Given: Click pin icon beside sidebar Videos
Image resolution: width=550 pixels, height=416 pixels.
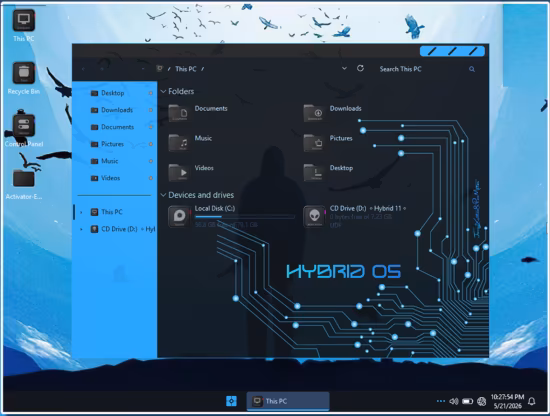Looking at the screenshot, I should pyautogui.click(x=150, y=178).
